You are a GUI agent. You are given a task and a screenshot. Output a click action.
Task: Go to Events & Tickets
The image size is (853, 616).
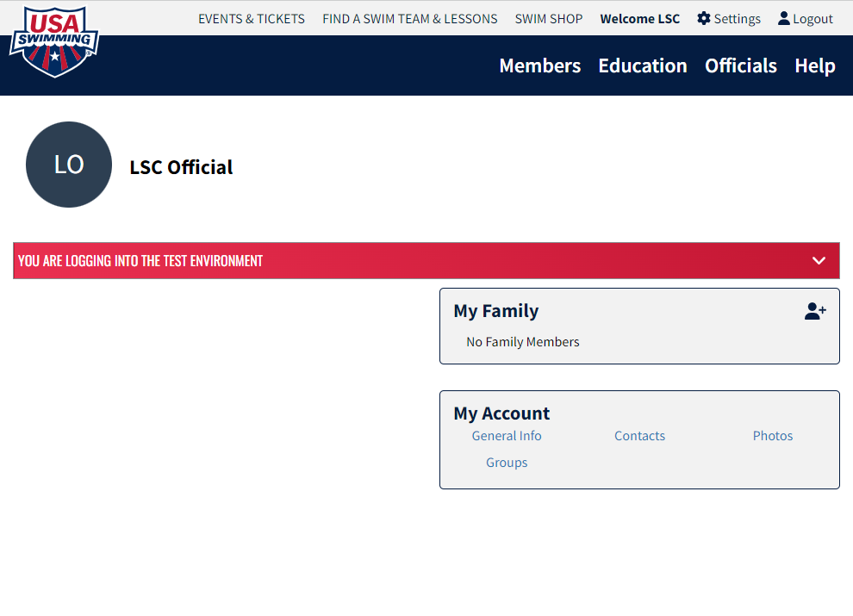coord(252,19)
